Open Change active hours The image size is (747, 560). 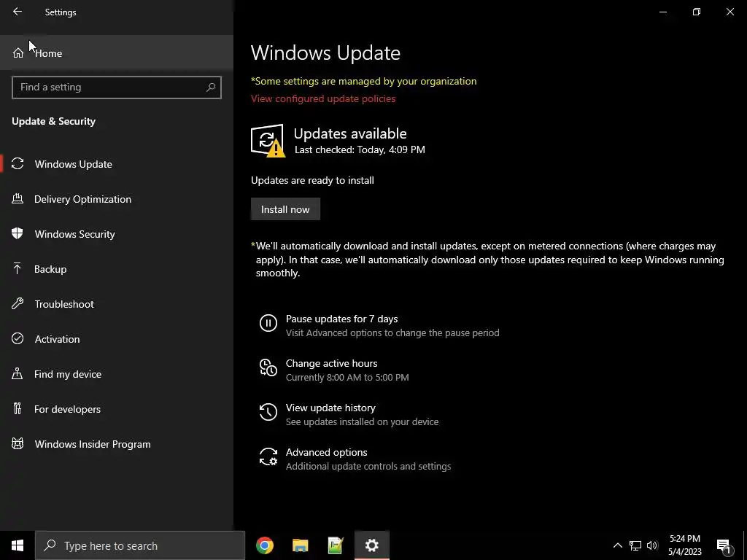pos(332,363)
